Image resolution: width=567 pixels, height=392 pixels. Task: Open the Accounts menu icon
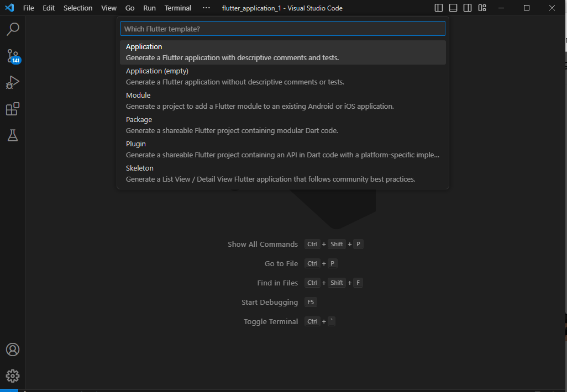pyautogui.click(x=13, y=349)
